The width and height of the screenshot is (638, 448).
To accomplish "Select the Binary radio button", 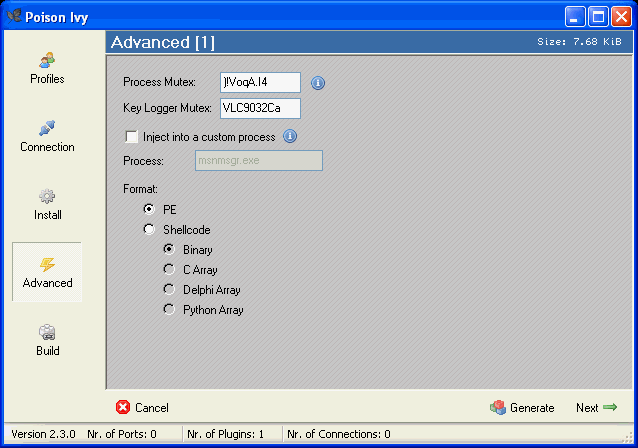I will click(x=169, y=249).
